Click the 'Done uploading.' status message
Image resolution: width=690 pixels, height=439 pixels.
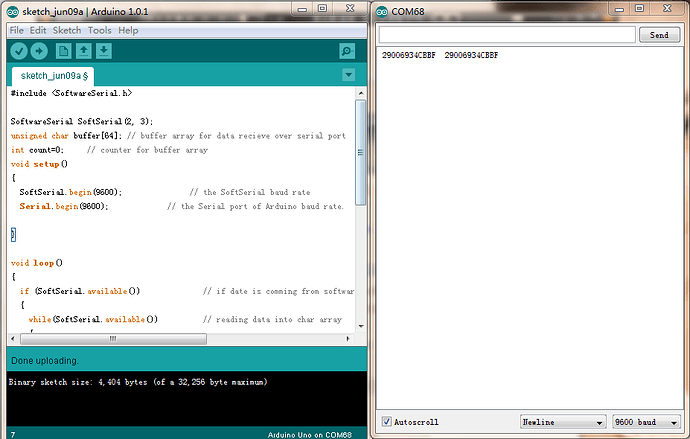pyautogui.click(x=45, y=361)
